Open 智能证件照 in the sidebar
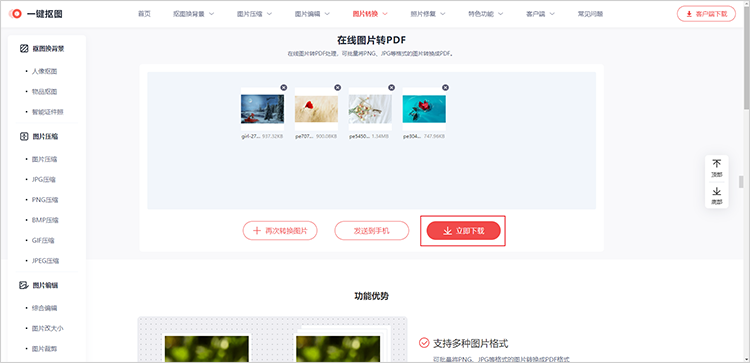The height and width of the screenshot is (363, 750). [x=48, y=112]
